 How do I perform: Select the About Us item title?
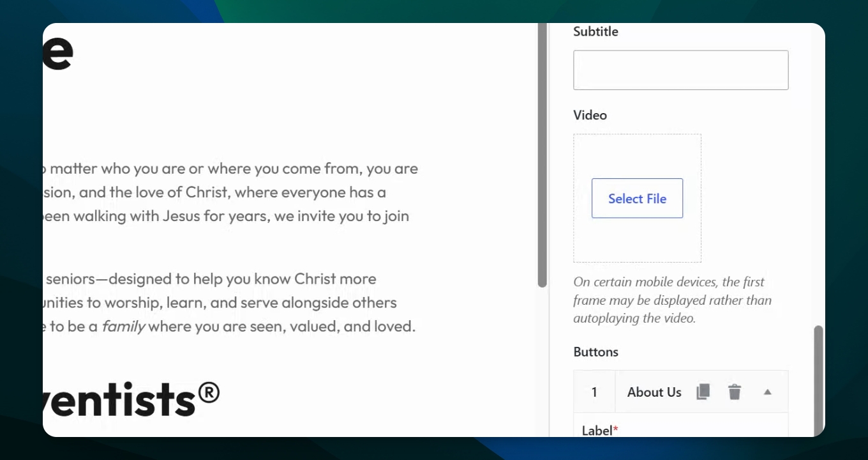[654, 392]
